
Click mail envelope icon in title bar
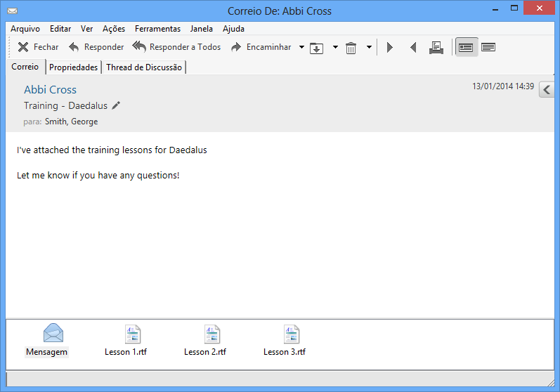tap(12, 11)
